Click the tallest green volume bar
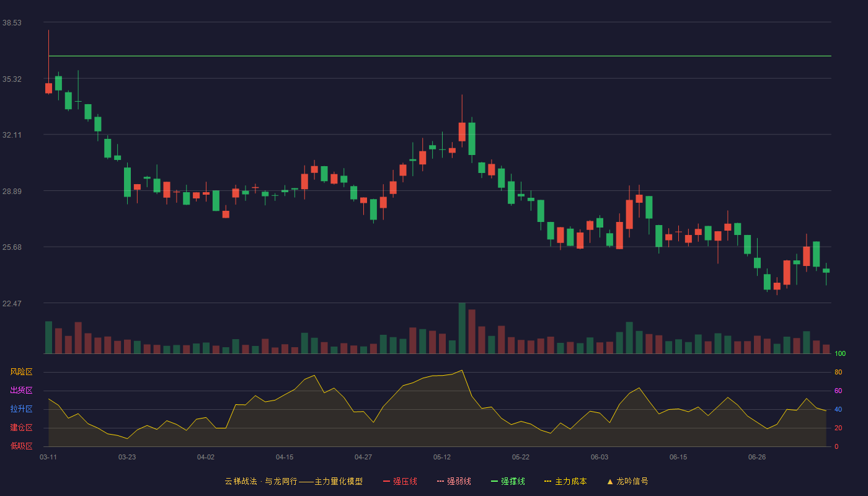868x496 pixels. tap(462, 328)
